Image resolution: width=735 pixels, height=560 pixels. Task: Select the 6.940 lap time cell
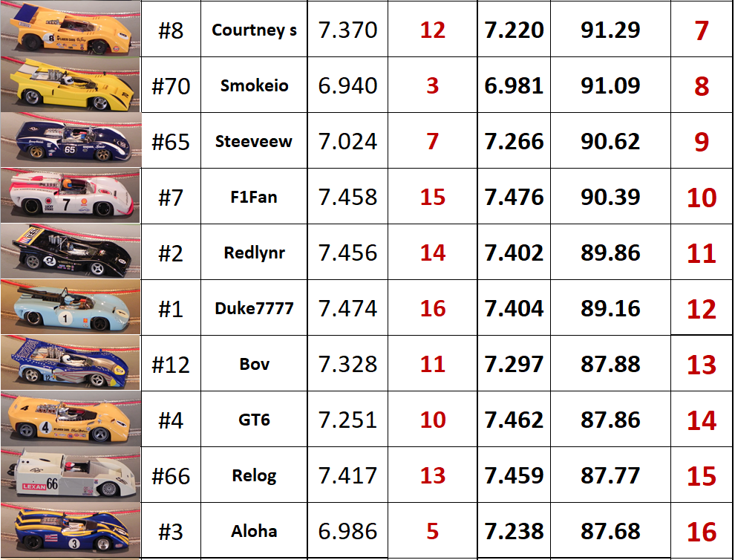pyautogui.click(x=347, y=86)
